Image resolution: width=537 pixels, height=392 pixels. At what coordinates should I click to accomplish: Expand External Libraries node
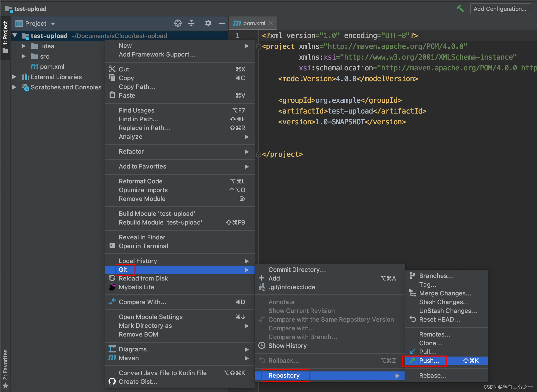[x=14, y=77]
